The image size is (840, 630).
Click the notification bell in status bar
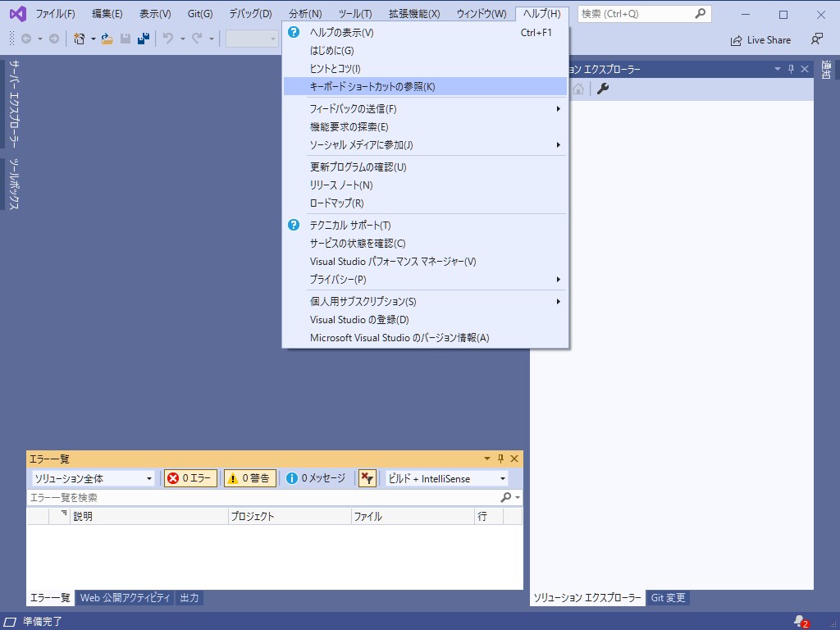(801, 622)
